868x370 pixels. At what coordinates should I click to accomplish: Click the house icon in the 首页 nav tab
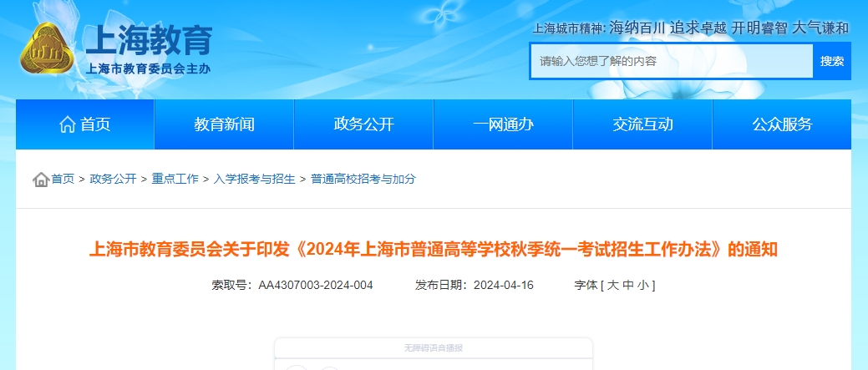[68, 124]
